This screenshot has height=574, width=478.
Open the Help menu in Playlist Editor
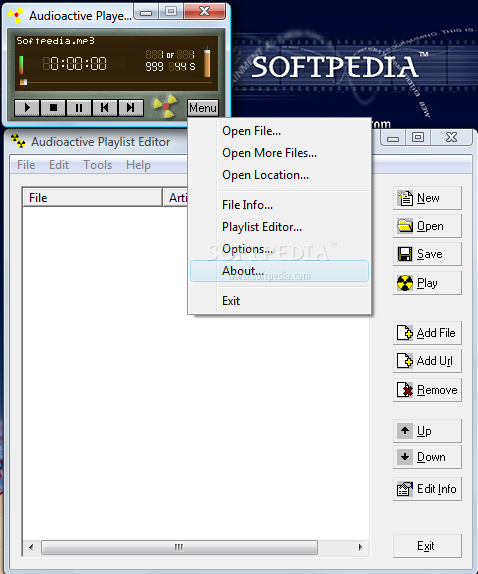[x=138, y=165]
